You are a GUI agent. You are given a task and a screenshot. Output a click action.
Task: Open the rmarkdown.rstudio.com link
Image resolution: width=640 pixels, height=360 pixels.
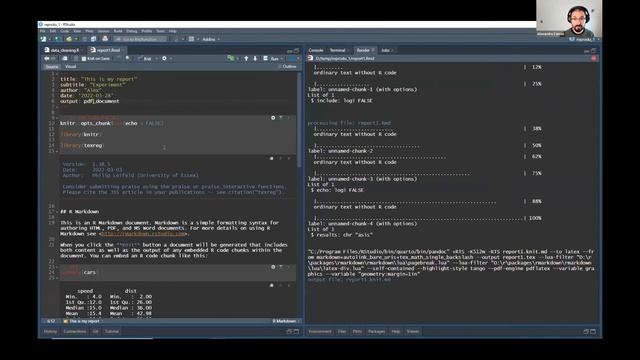click(x=142, y=234)
